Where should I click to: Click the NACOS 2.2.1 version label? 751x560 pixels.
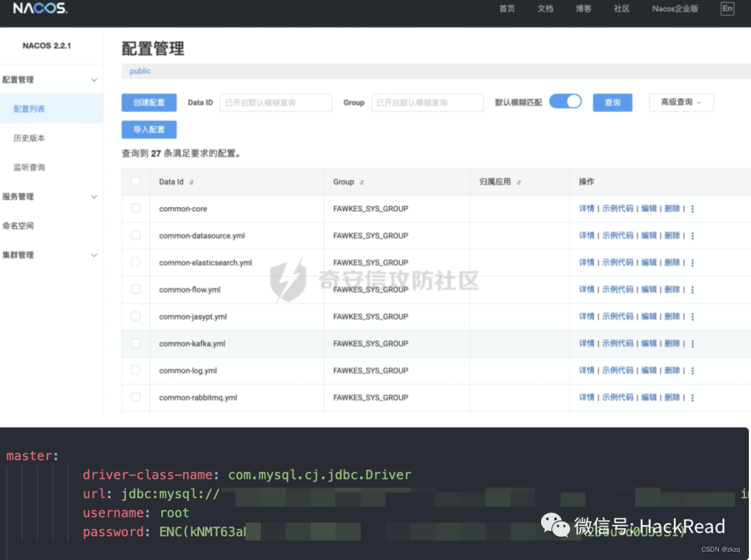click(47, 45)
